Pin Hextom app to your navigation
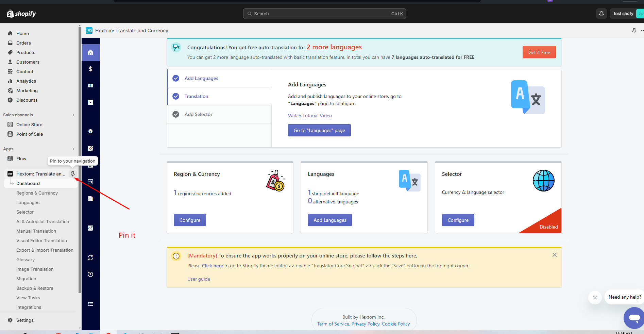The height and width of the screenshot is (334, 644). coord(73,174)
